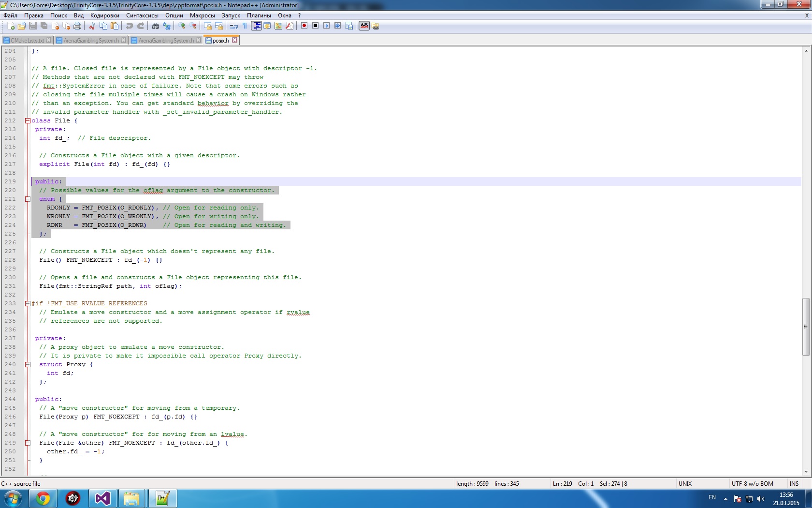Play back the recorded macro
Viewport: 812px width, 508px height.
[326, 26]
